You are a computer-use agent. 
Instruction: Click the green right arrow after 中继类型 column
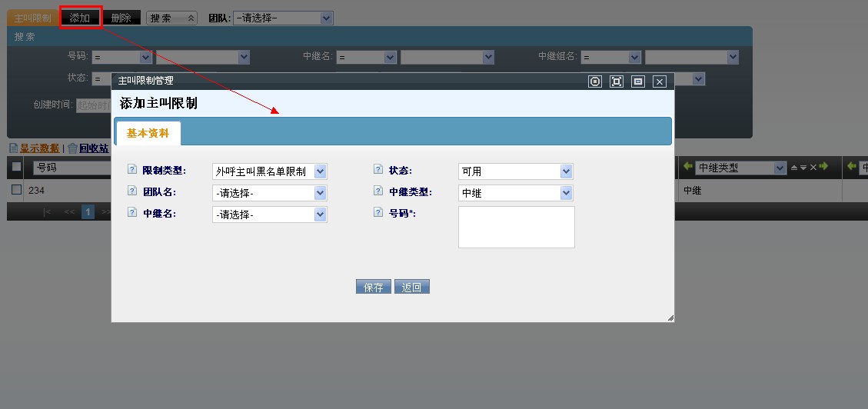click(823, 166)
